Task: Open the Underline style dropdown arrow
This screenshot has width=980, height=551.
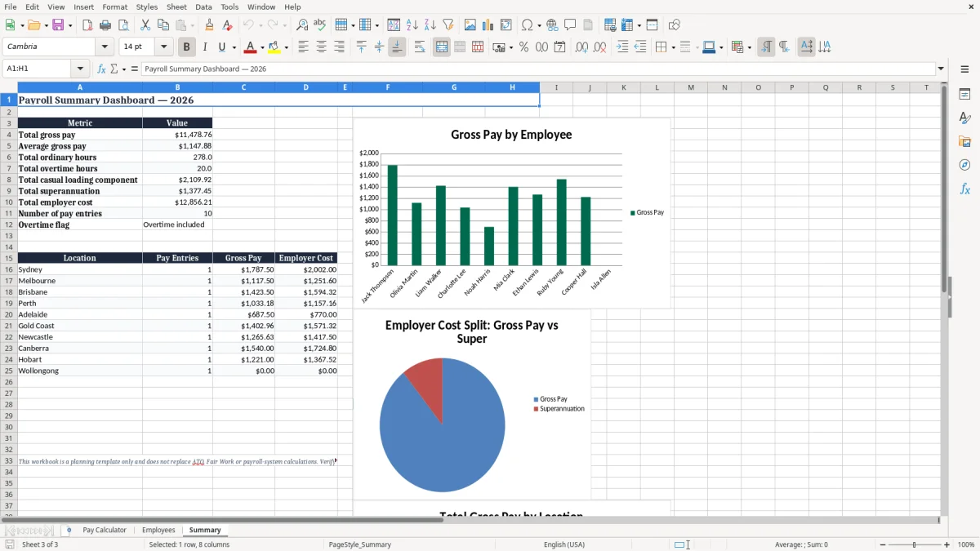Action: [234, 47]
